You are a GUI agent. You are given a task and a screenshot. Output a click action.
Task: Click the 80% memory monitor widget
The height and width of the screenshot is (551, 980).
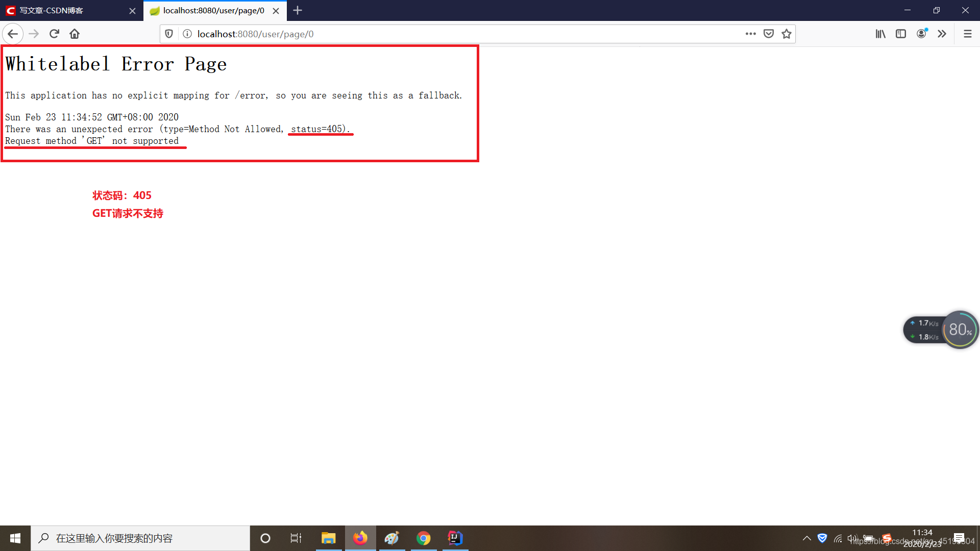click(960, 330)
